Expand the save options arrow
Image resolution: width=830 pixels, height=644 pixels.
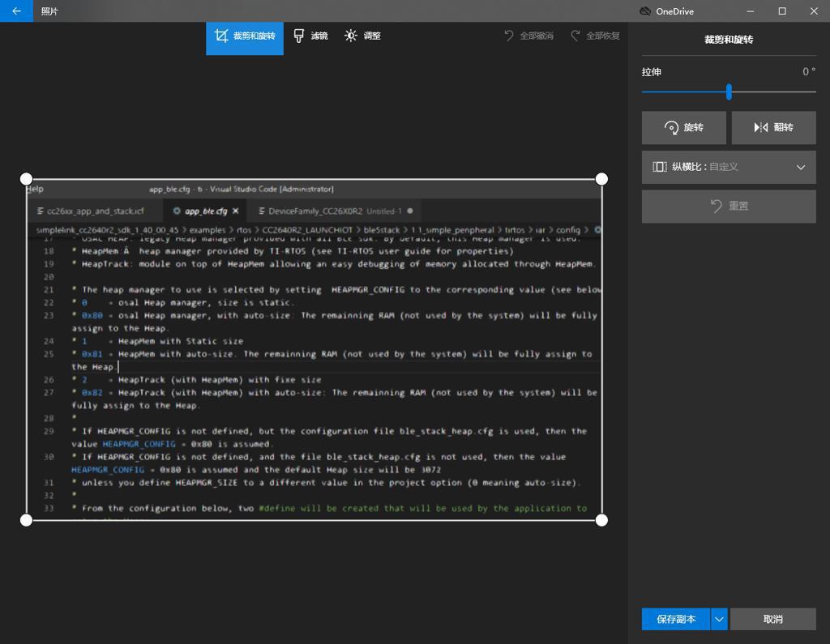tap(719, 619)
